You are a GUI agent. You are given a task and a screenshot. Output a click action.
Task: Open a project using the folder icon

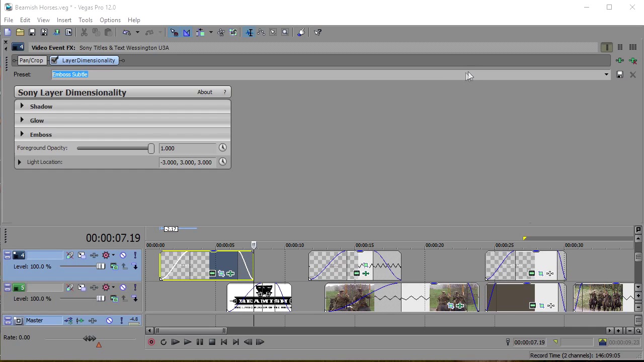[20, 32]
